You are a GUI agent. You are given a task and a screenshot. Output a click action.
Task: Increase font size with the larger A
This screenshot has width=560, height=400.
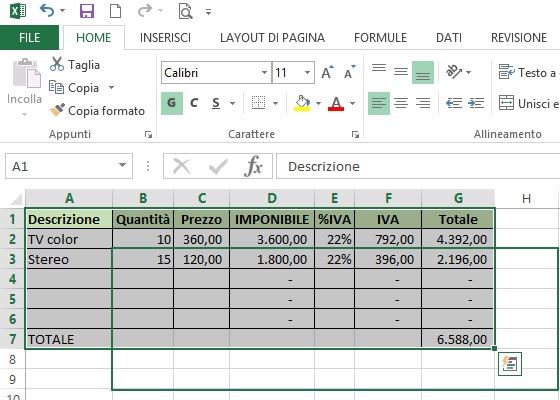pyautogui.click(x=327, y=72)
